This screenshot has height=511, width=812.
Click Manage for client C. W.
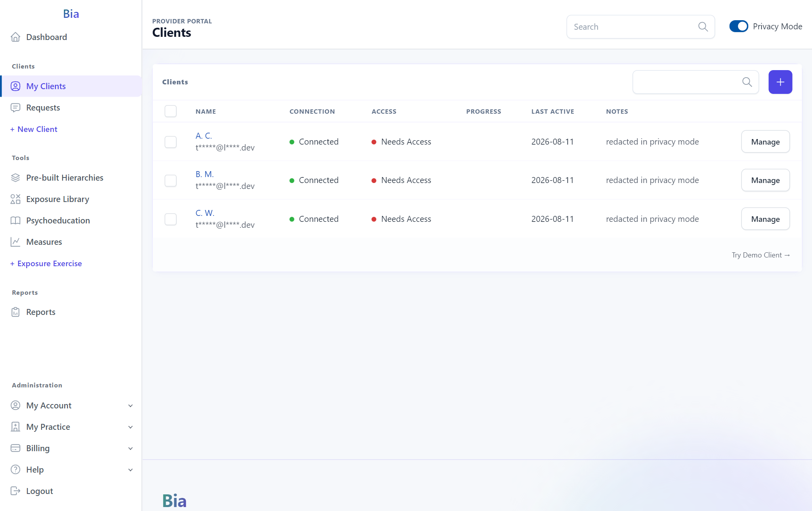click(x=765, y=219)
